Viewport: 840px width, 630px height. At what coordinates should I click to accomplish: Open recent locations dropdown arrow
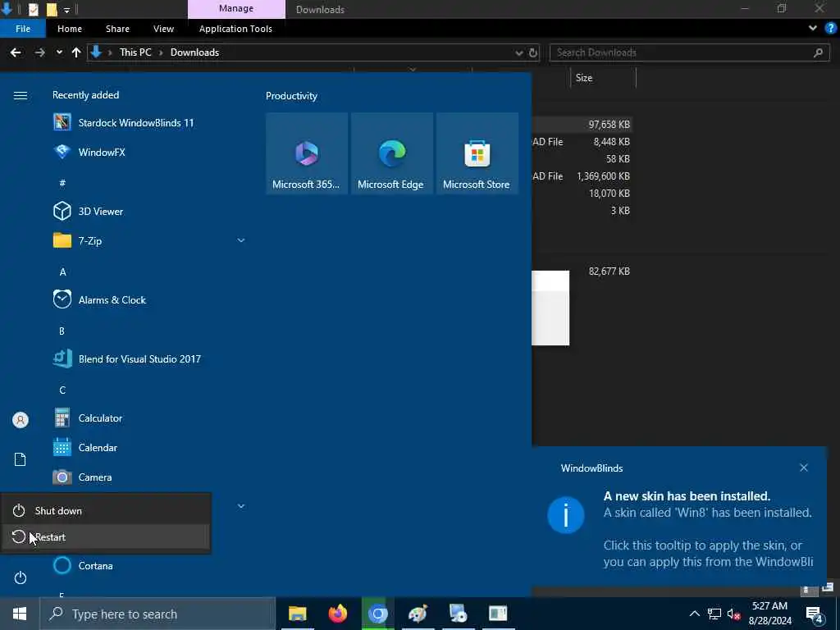coord(59,52)
